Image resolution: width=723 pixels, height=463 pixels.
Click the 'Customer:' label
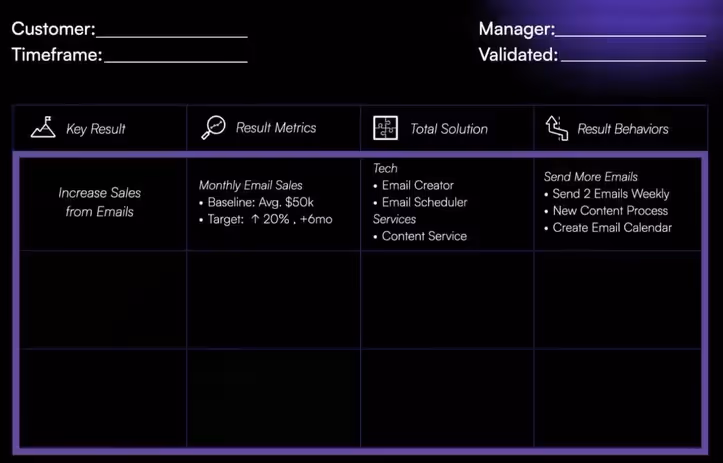pos(53,29)
